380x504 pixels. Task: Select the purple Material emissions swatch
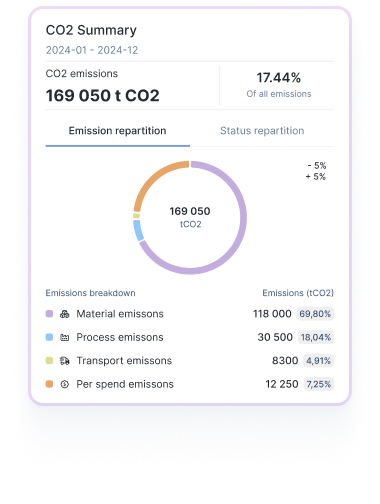click(49, 314)
